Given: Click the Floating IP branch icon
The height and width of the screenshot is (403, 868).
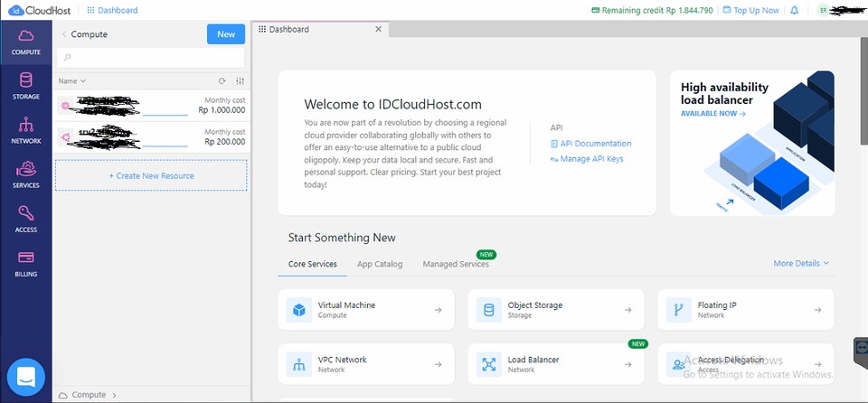Looking at the screenshot, I should (x=679, y=309).
